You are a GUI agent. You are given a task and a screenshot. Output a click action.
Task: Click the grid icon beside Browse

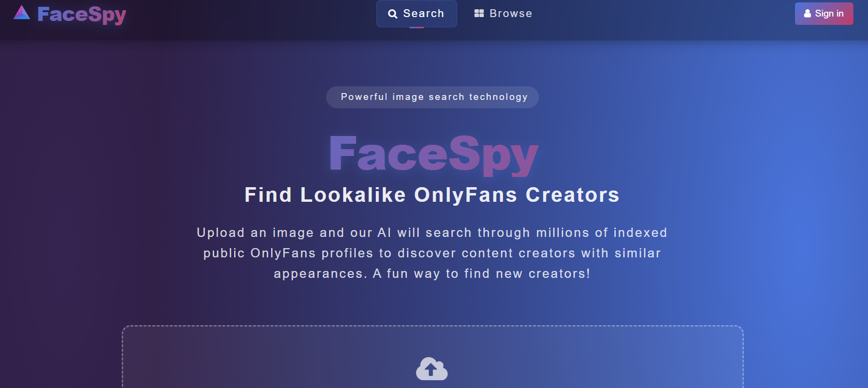479,14
